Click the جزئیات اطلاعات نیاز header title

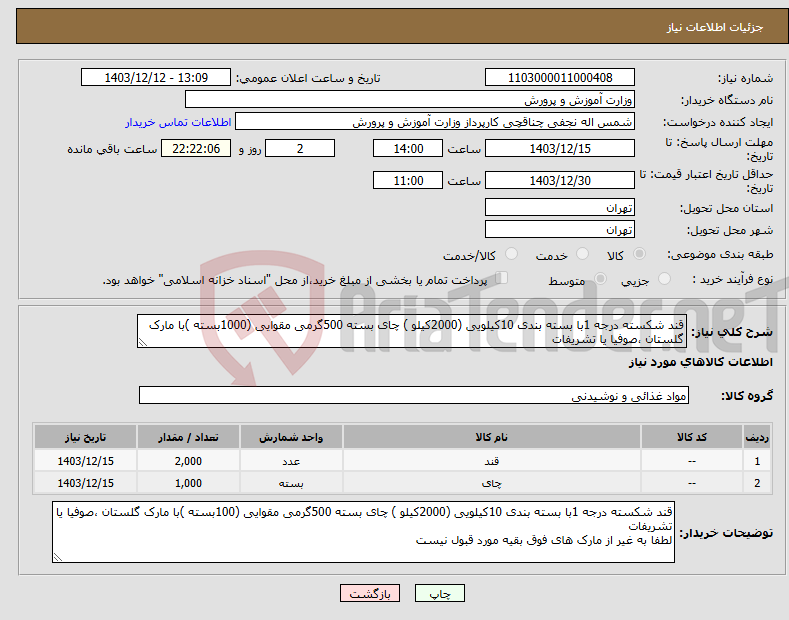coord(715,27)
